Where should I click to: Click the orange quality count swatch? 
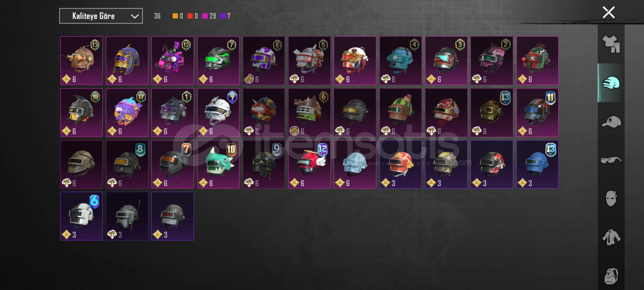175,16
